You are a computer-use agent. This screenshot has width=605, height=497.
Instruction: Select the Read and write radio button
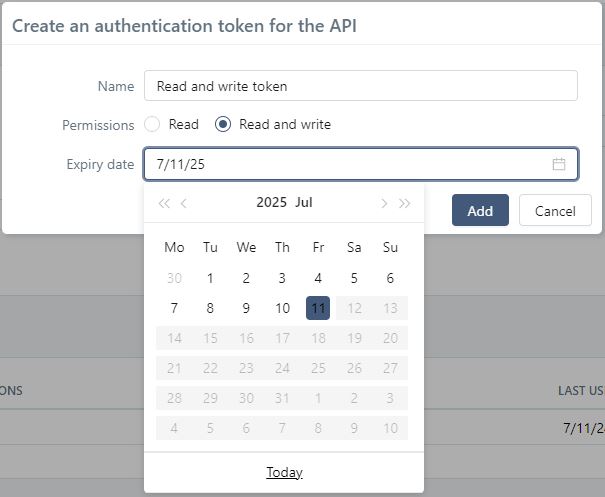pos(223,125)
